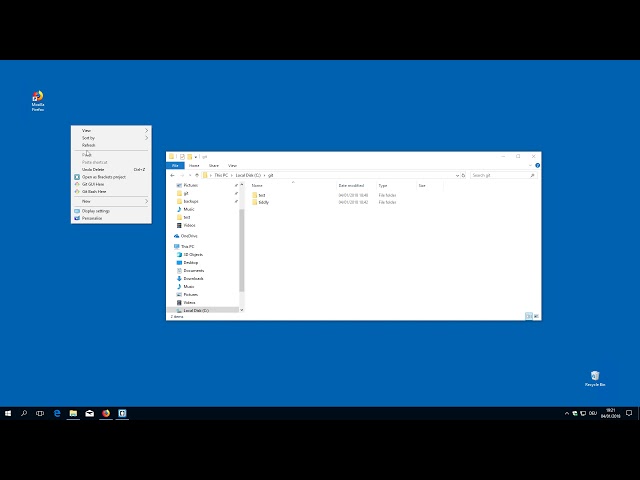Switch to File Explorer on the taskbar
640x480 pixels.
tap(73, 413)
